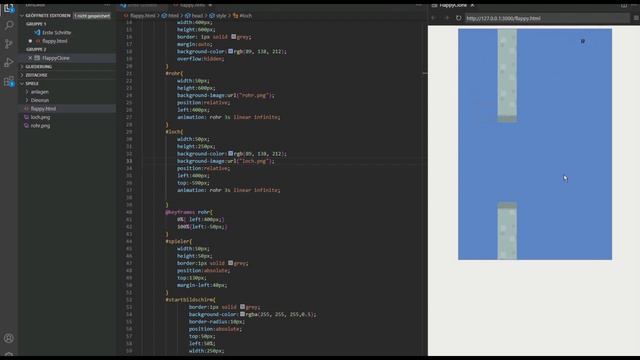
Task: Close the FlappyClone open editor entry
Action: pos(30,58)
